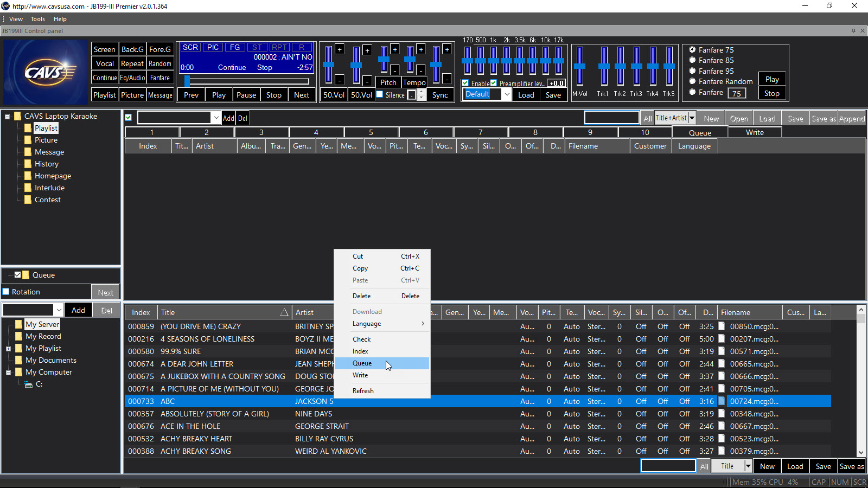868x488 pixels.
Task: Enable the Rotation checkbox
Action: point(6,292)
